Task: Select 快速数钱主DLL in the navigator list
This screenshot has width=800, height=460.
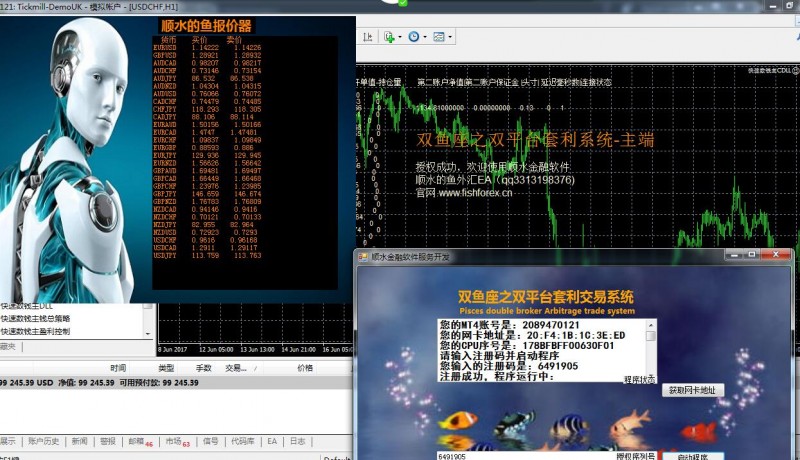Action: (27, 306)
